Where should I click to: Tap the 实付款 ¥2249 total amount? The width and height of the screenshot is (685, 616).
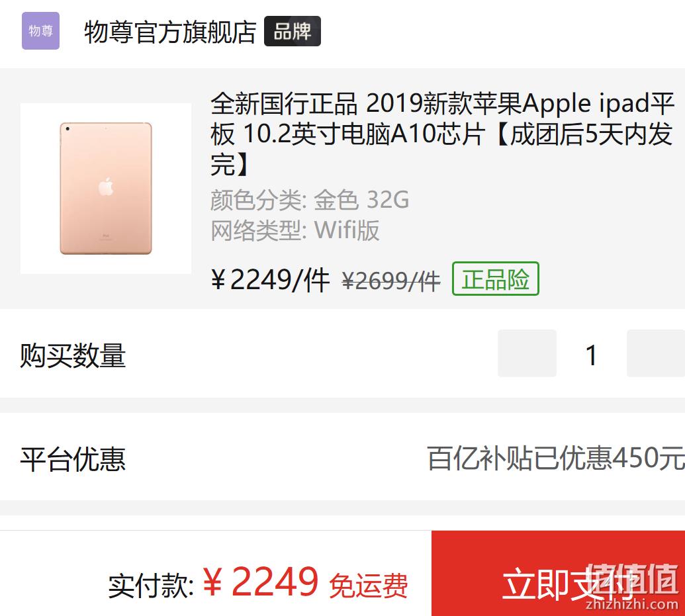pos(213,582)
